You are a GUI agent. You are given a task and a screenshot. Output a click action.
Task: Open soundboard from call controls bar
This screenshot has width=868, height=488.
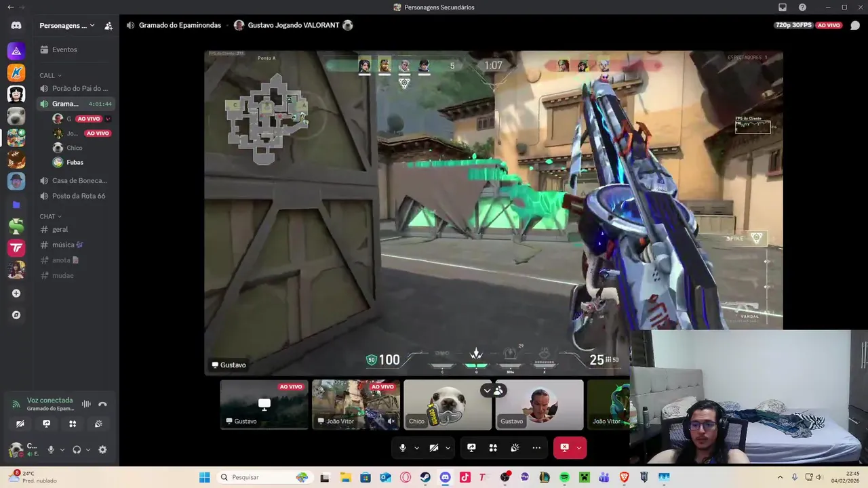pos(515,447)
